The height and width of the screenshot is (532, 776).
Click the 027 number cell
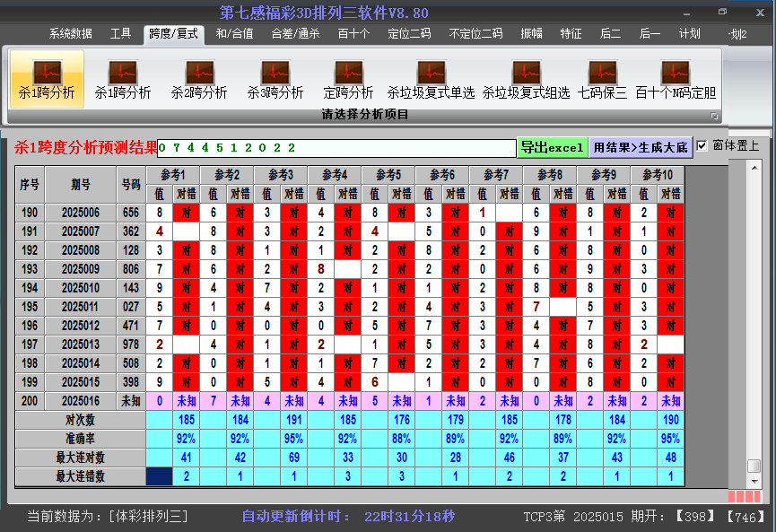[x=131, y=307]
